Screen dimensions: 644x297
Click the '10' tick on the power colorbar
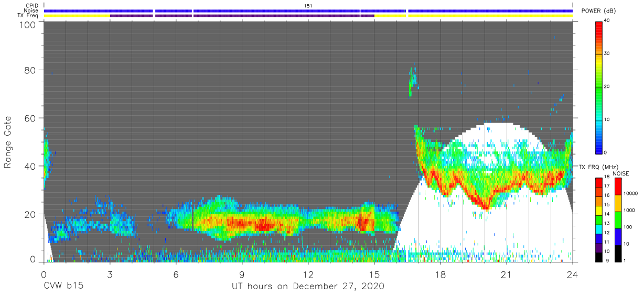pyautogui.click(x=607, y=120)
